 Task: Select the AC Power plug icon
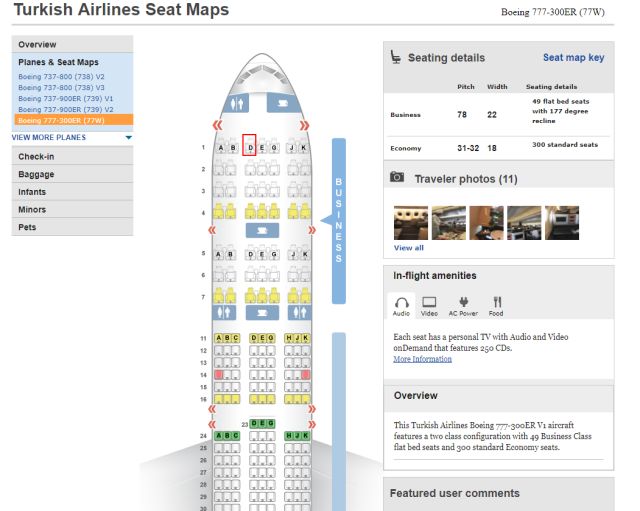tap(463, 302)
